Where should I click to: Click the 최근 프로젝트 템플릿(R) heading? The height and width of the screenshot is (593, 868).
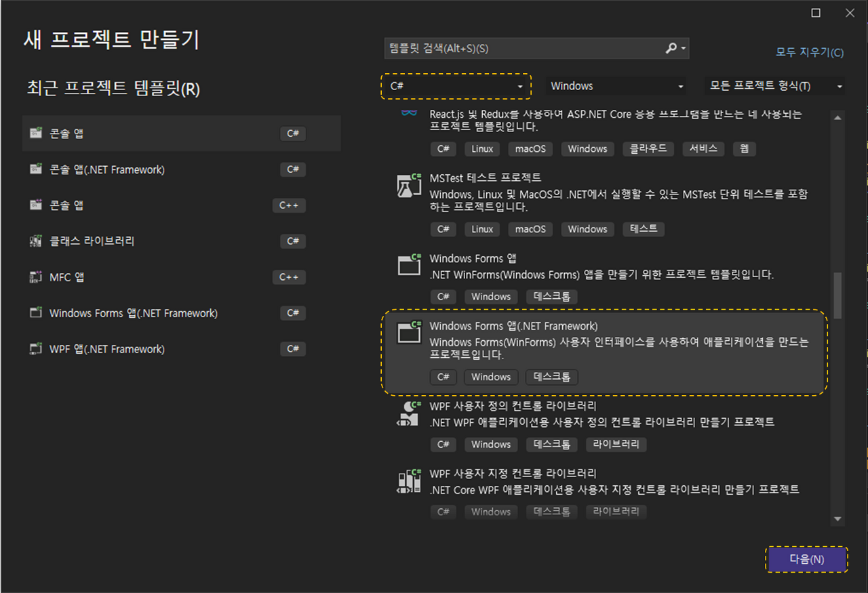113,88
